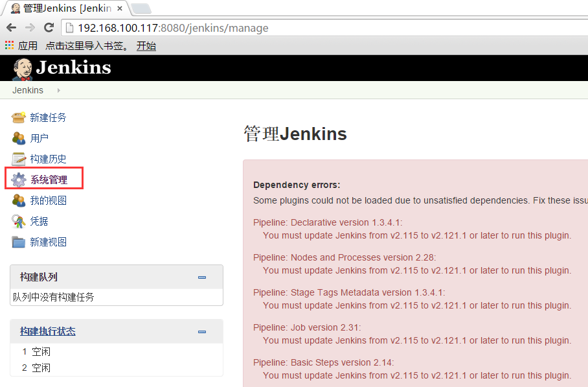Open 新建任务 link in sidebar

pyautogui.click(x=48, y=117)
